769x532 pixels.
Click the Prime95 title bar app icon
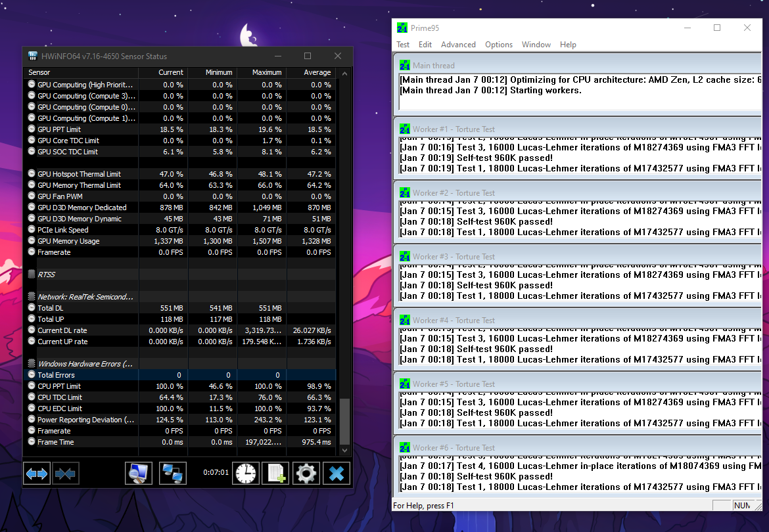402,28
